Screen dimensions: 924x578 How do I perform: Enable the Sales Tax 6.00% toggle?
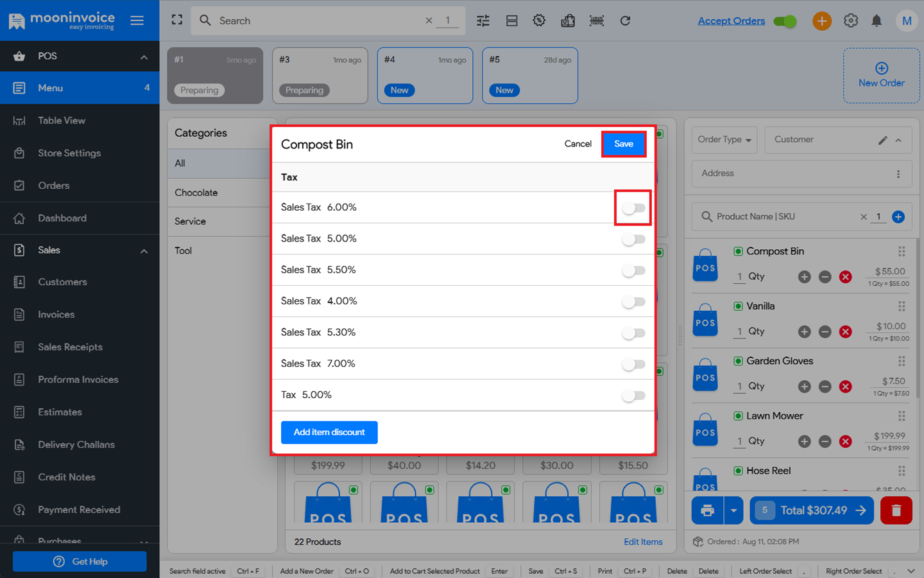click(x=633, y=208)
